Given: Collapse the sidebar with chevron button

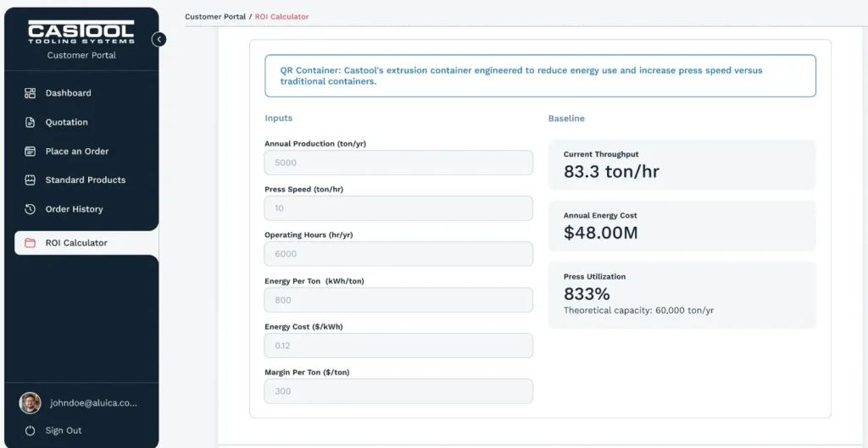Looking at the screenshot, I should [159, 39].
